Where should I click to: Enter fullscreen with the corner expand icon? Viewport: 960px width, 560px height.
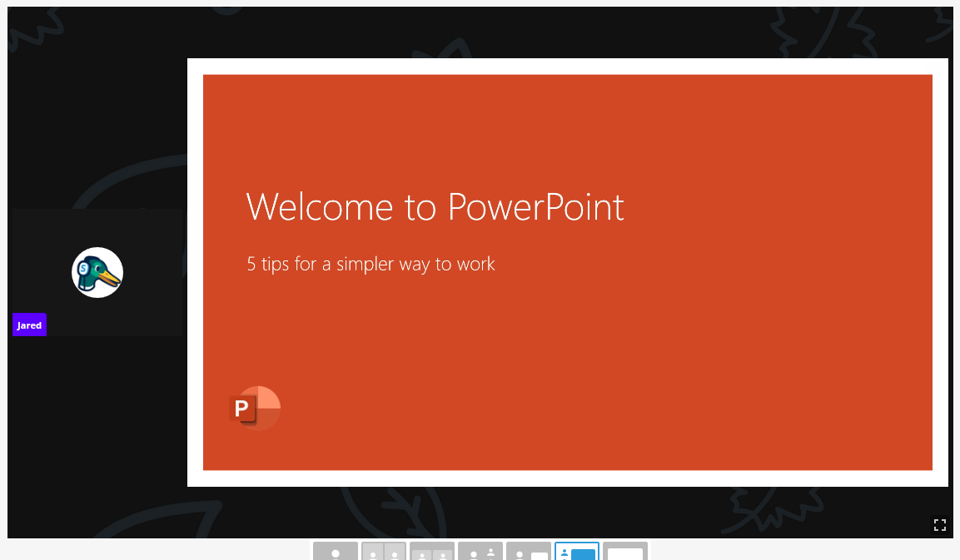pyautogui.click(x=939, y=524)
